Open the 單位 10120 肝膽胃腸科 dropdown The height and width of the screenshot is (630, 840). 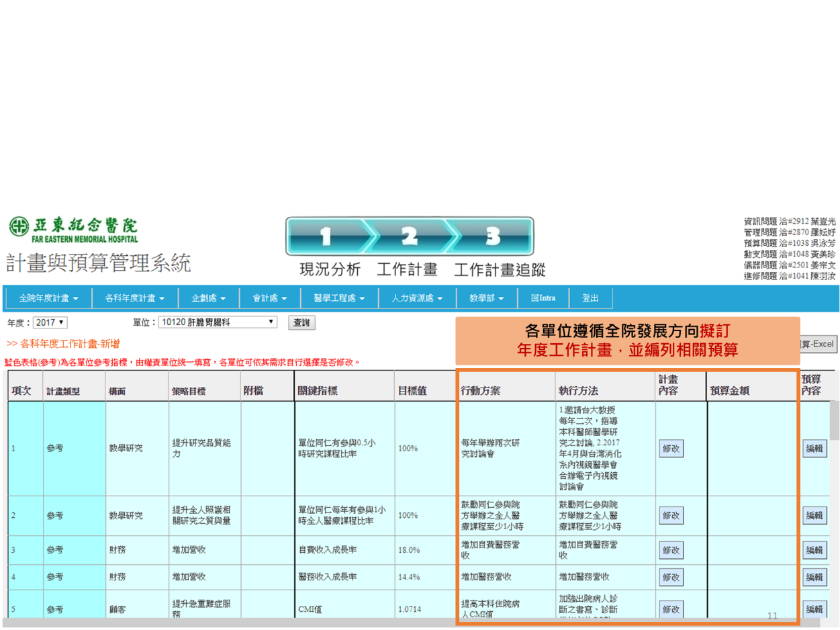pos(218,323)
